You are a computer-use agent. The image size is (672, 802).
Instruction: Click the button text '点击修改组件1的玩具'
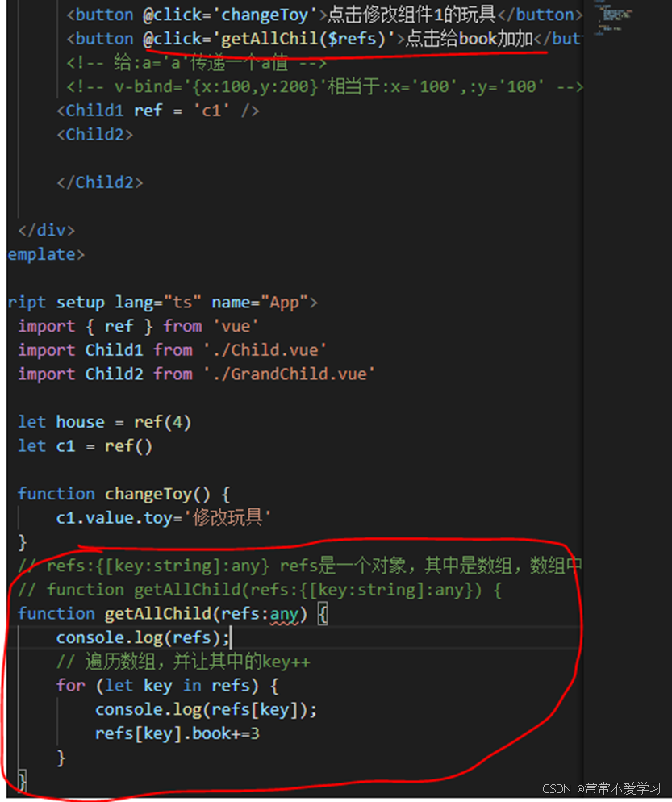(411, 15)
